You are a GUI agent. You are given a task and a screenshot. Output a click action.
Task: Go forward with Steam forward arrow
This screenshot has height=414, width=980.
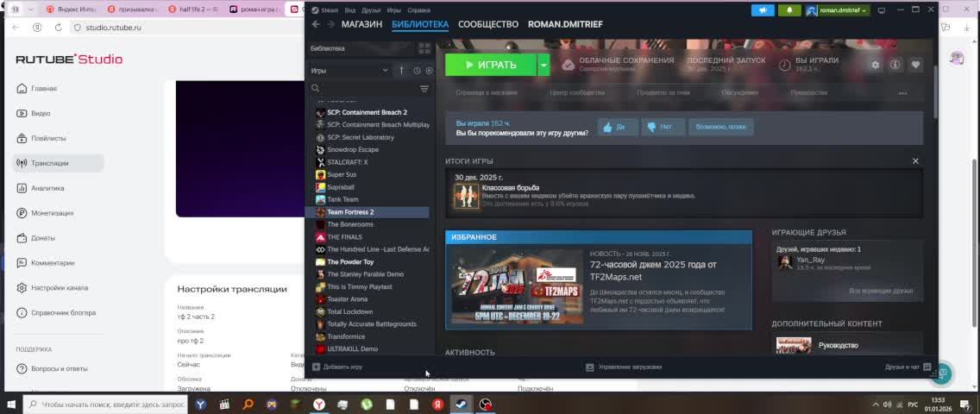(x=330, y=24)
